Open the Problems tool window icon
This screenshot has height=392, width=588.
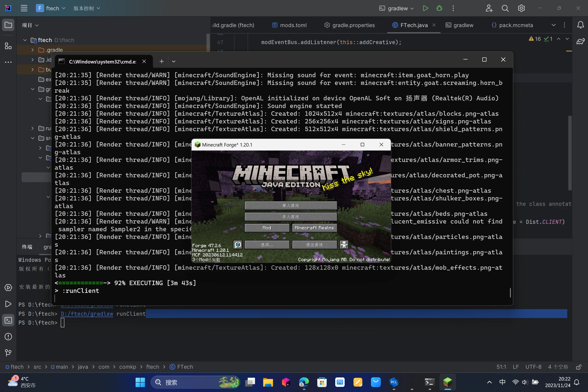click(8, 336)
